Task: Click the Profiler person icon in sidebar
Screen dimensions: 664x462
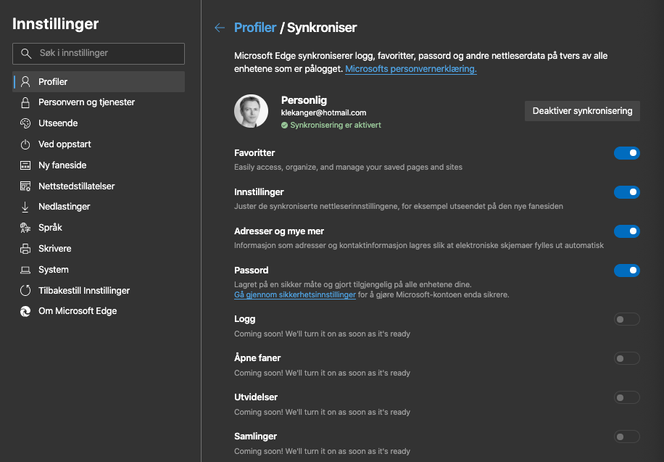Action: point(25,82)
